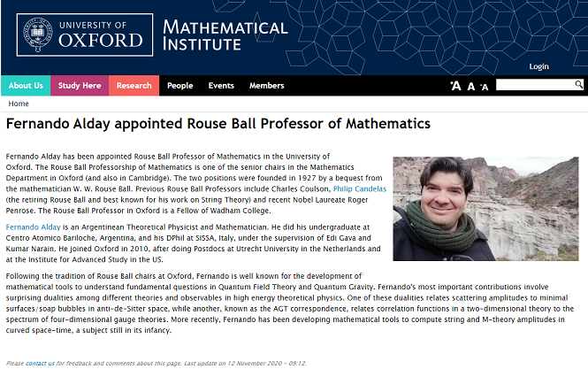Screen dimensions: 588x369
Task: Go to Home via breadcrumb
Action: [19, 104]
